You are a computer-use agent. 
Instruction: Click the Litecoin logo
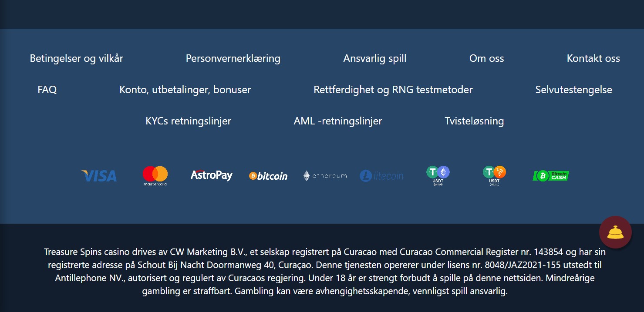click(x=381, y=176)
